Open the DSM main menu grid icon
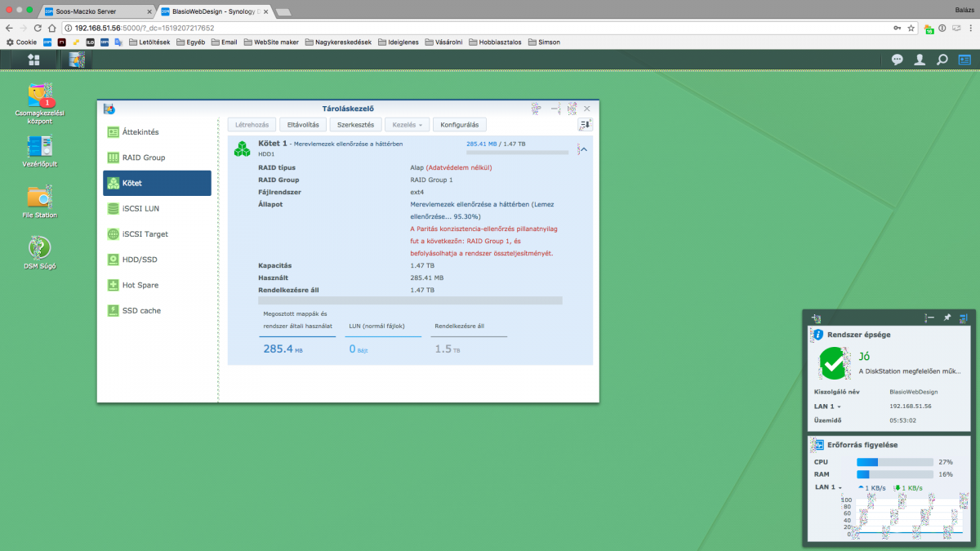Screen dimensions: 980x551 (33, 60)
